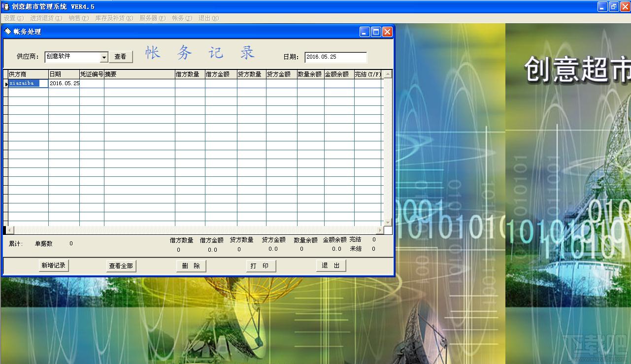Image resolution: width=631 pixels, height=364 pixels.
Task: Select the 2016.05.25 date cell in the grid
Action: pyautogui.click(x=64, y=84)
